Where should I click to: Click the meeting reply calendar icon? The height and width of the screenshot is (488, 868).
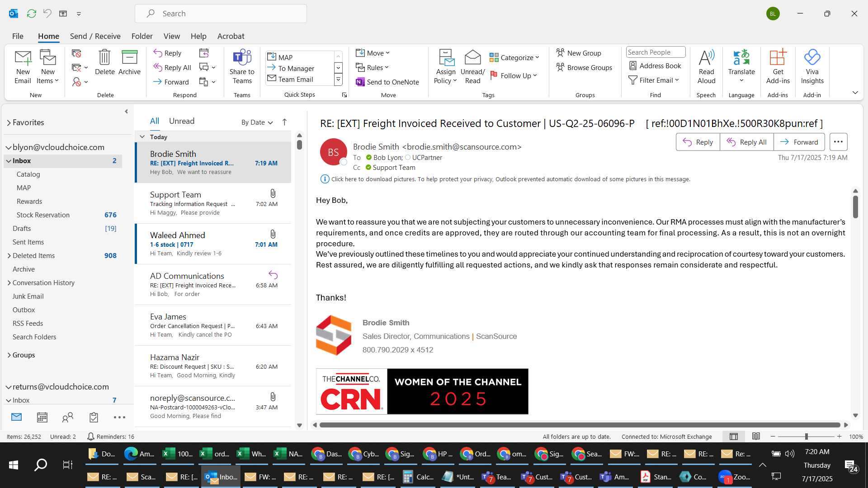204,53
